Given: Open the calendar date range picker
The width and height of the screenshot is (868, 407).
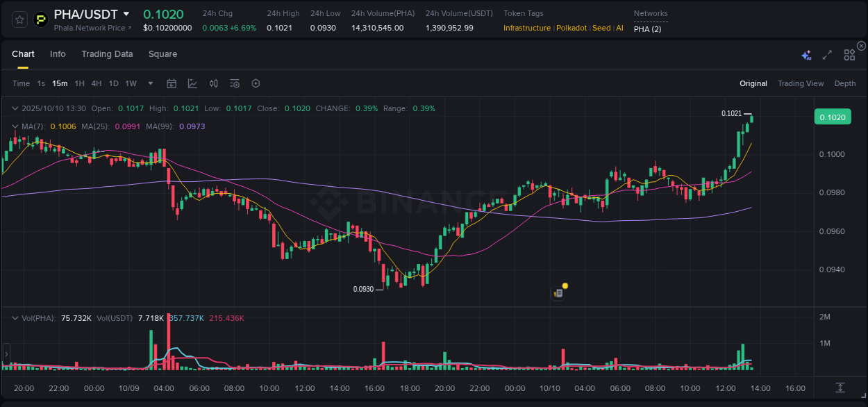Looking at the screenshot, I should 172,83.
